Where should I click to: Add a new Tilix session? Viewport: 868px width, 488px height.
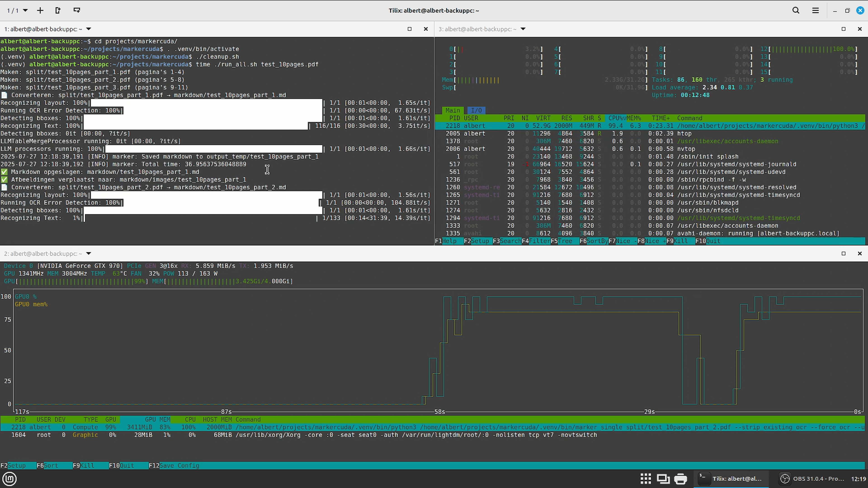click(40, 10)
